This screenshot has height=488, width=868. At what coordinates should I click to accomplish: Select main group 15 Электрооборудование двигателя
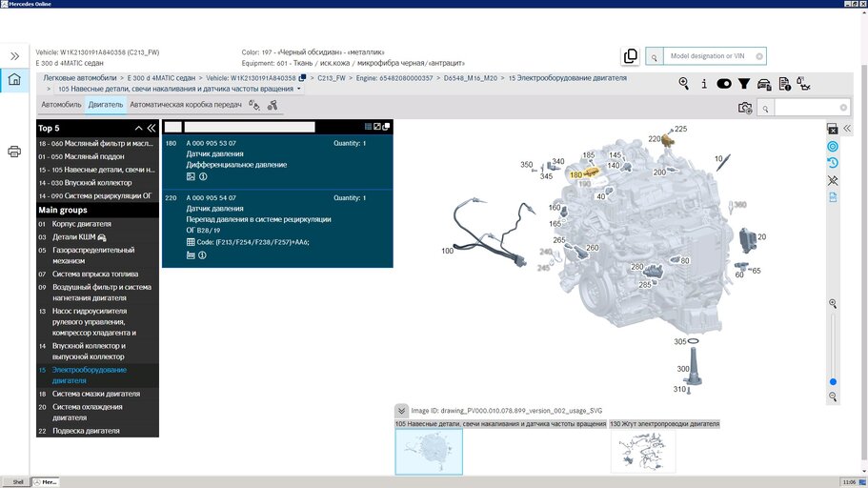pyautogui.click(x=97, y=376)
